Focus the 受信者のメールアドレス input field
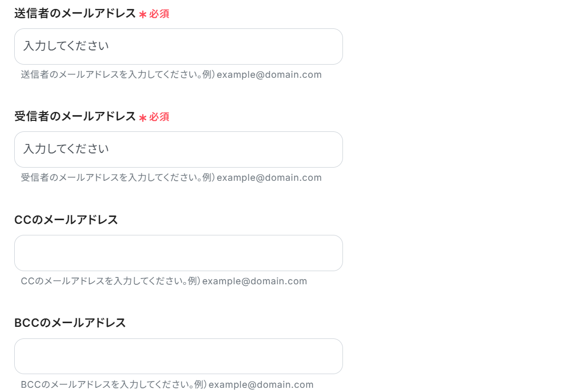 [x=178, y=149]
